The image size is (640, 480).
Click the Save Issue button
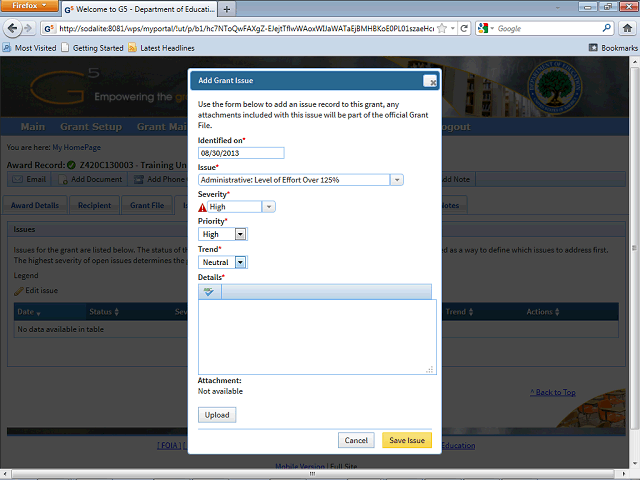tap(407, 440)
